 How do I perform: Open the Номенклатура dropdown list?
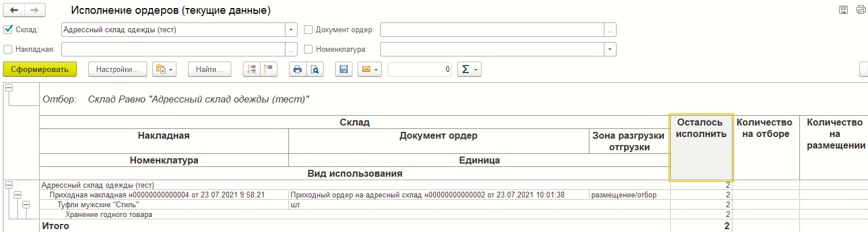[x=610, y=50]
